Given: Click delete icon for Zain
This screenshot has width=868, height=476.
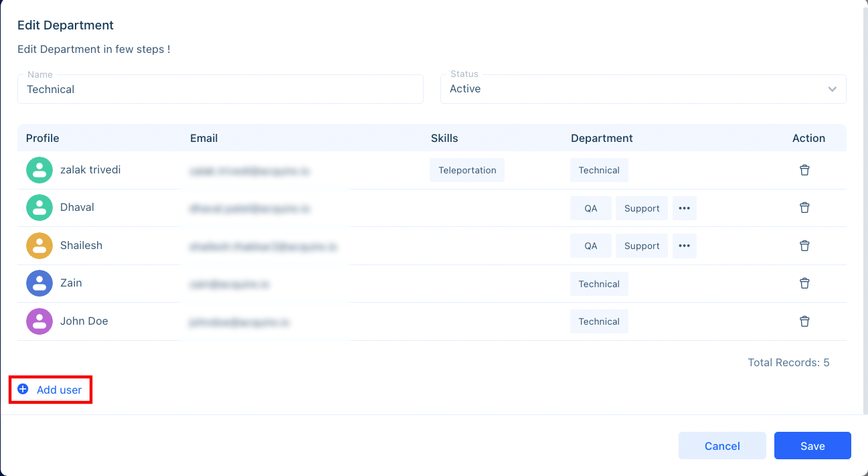Looking at the screenshot, I should point(804,283).
